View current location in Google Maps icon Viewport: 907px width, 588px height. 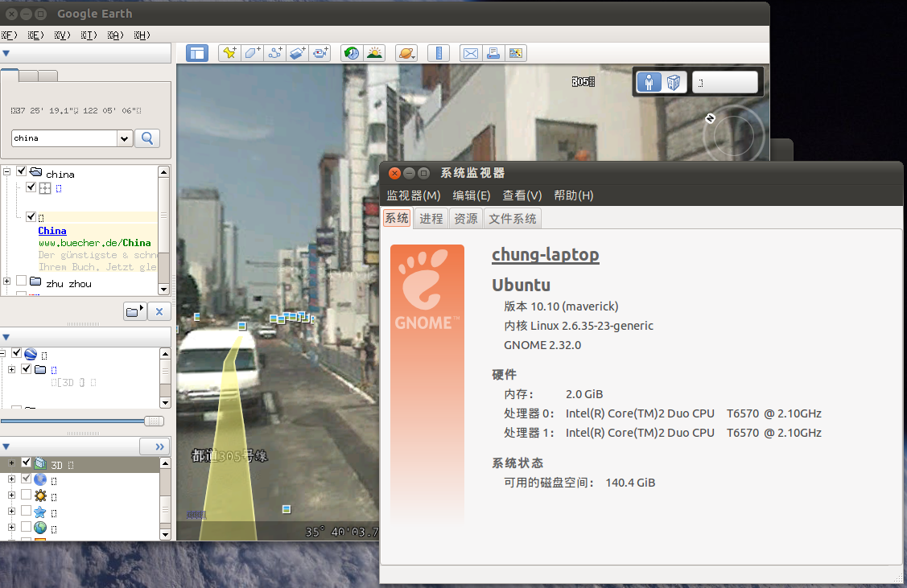pos(516,53)
